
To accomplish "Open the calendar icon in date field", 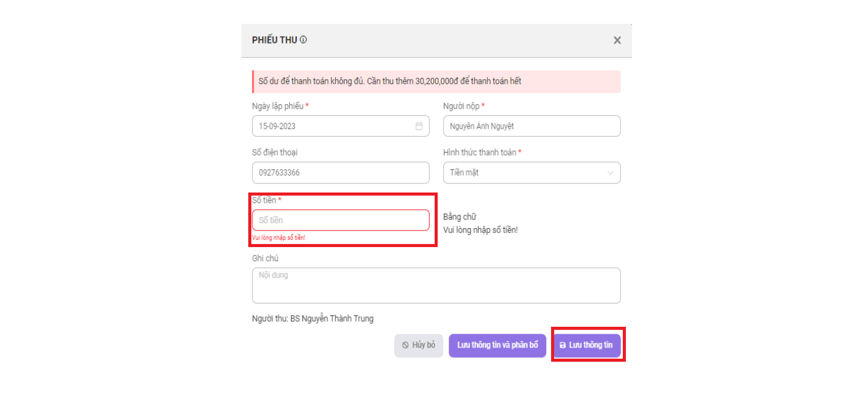I will pyautogui.click(x=419, y=126).
